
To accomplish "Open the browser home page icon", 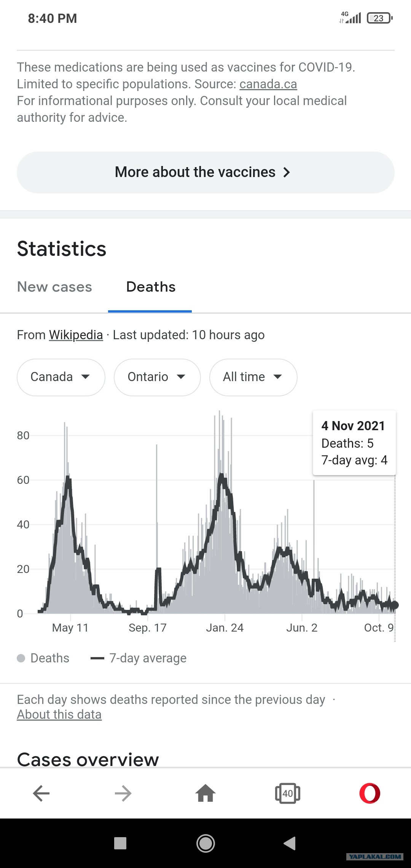I will (x=205, y=793).
